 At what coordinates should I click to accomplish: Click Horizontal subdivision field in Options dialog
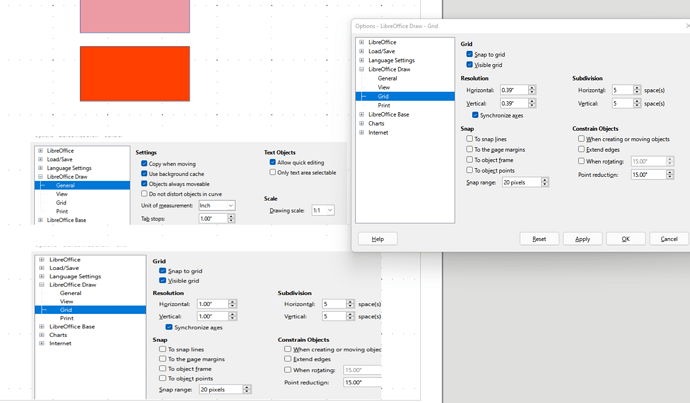click(623, 90)
